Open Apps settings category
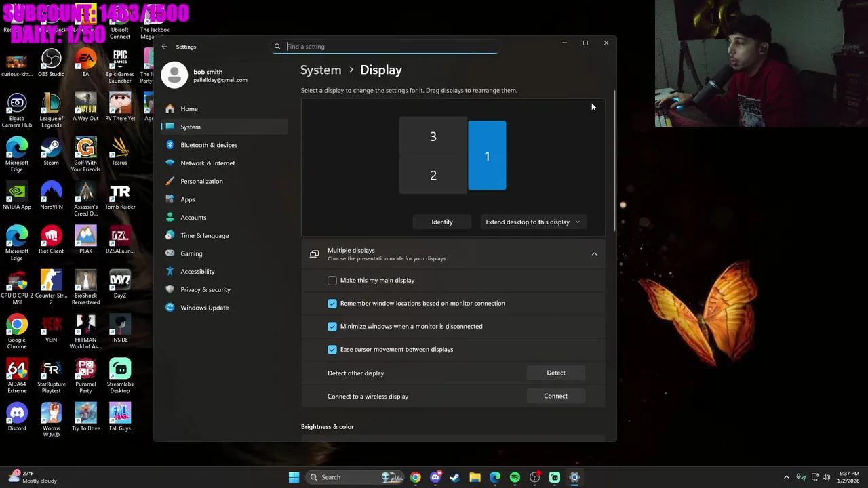Viewport: 868px width, 488px height. click(224, 199)
